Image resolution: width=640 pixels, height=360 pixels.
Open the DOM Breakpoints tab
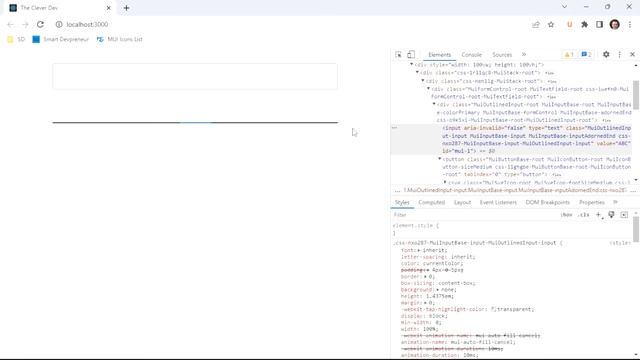[547, 202]
